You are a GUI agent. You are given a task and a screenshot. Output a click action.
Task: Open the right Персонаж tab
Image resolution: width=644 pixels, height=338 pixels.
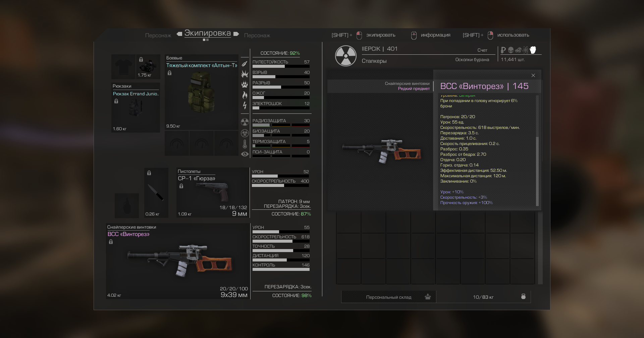tap(257, 35)
